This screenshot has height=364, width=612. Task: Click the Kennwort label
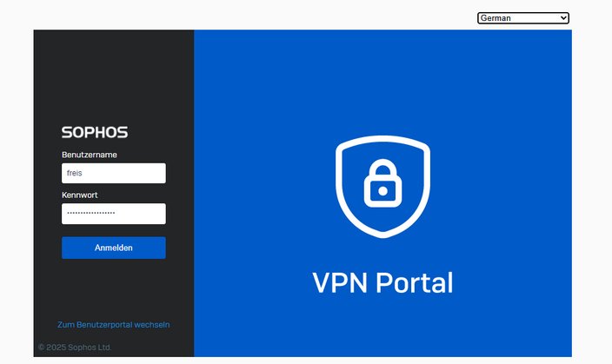point(79,195)
